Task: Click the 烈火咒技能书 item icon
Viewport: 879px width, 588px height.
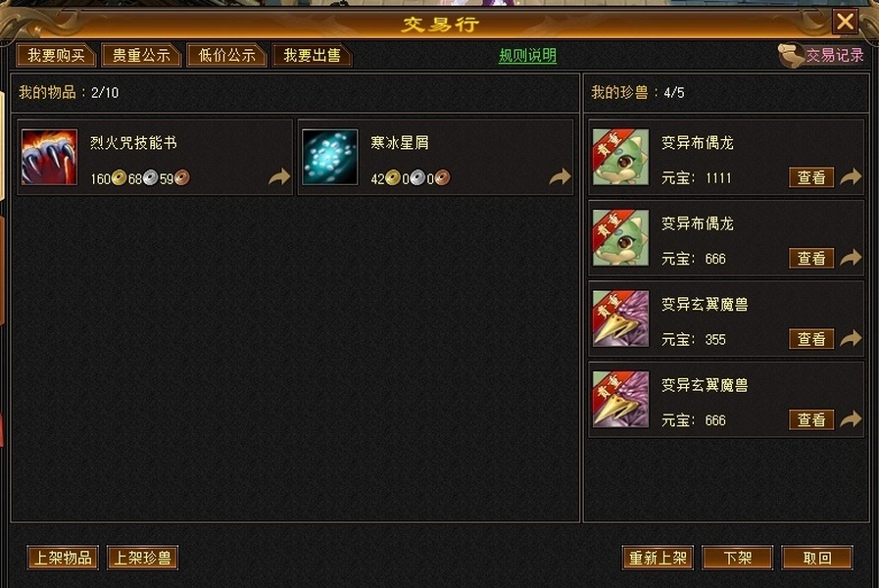Action: coord(49,157)
